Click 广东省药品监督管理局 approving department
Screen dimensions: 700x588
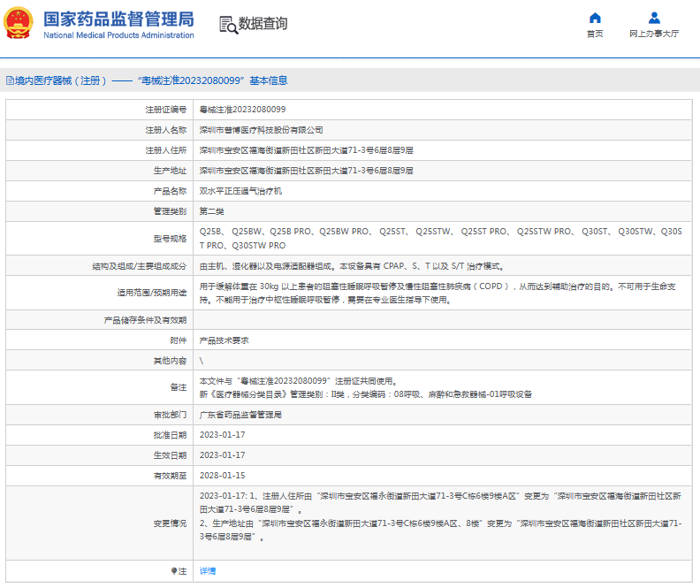240,415
